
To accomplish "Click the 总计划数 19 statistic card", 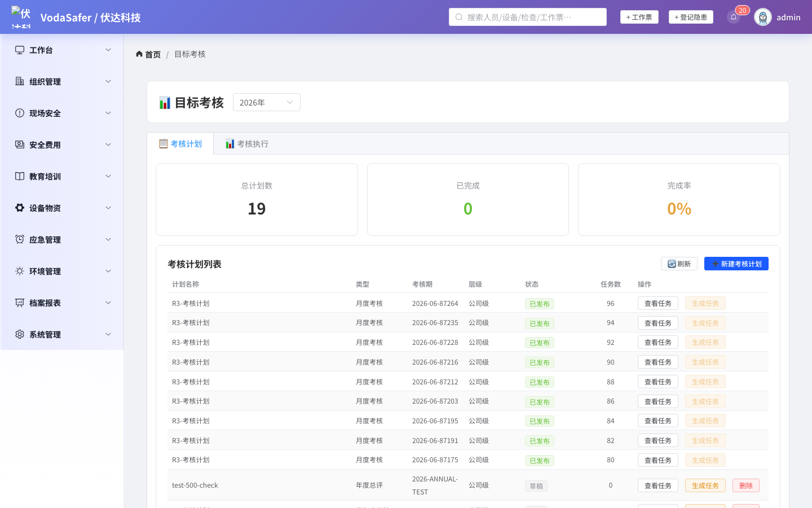I will point(257,199).
